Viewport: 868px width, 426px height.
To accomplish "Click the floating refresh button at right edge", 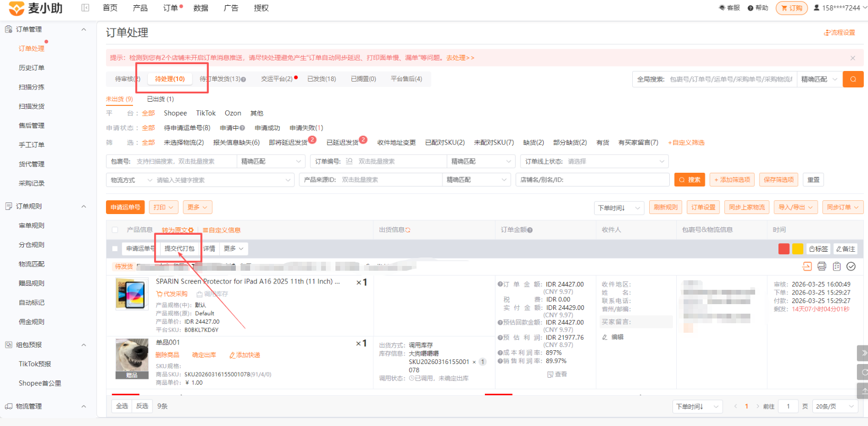I will [863, 372].
